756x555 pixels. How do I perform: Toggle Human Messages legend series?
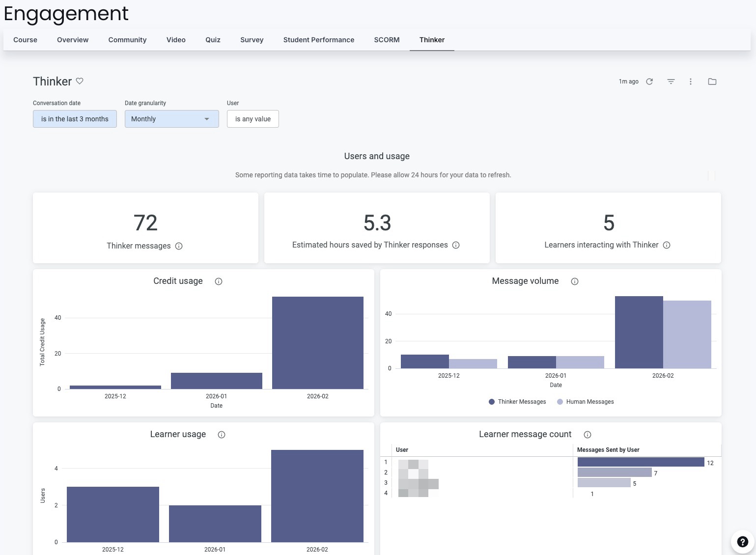(x=586, y=402)
